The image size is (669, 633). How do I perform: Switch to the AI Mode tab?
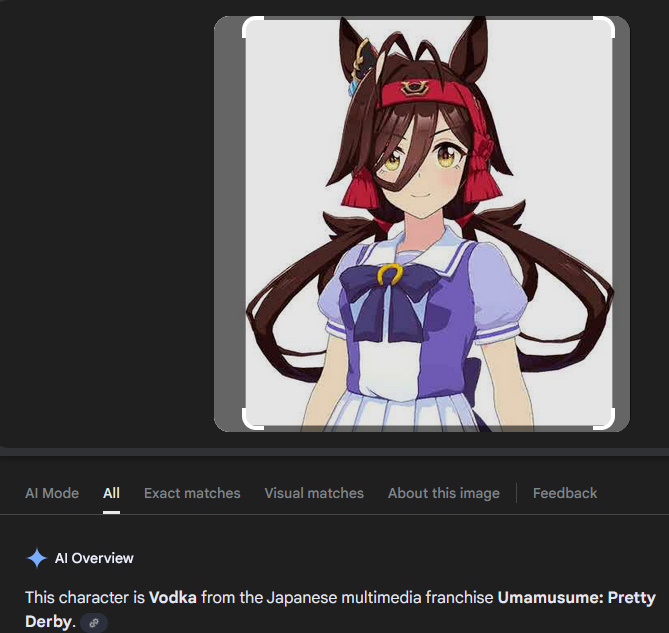click(52, 493)
